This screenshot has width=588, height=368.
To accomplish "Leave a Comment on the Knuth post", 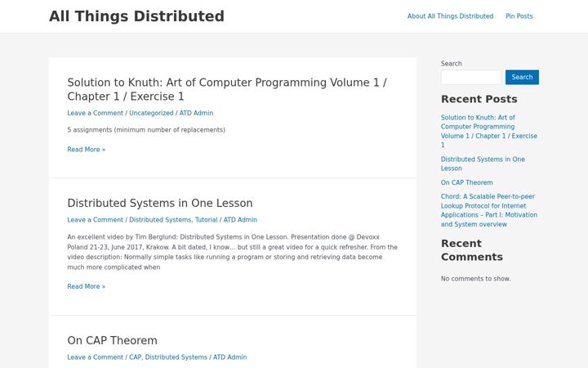I will click(x=96, y=113).
